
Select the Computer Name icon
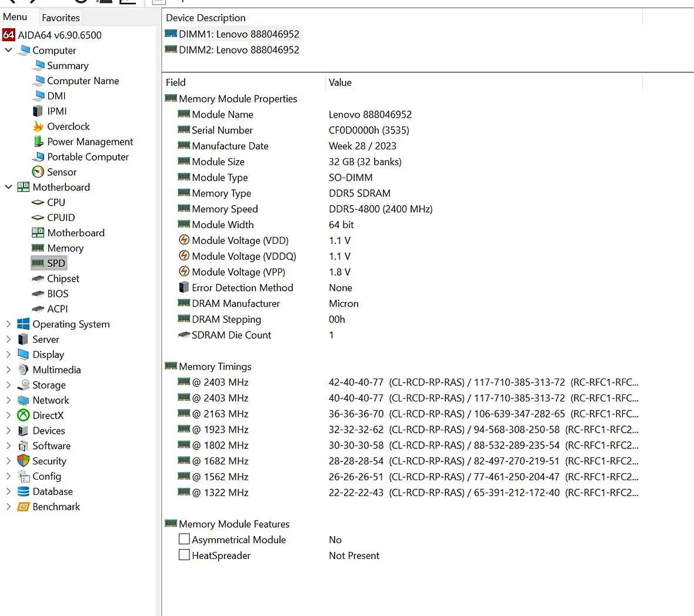(x=39, y=81)
